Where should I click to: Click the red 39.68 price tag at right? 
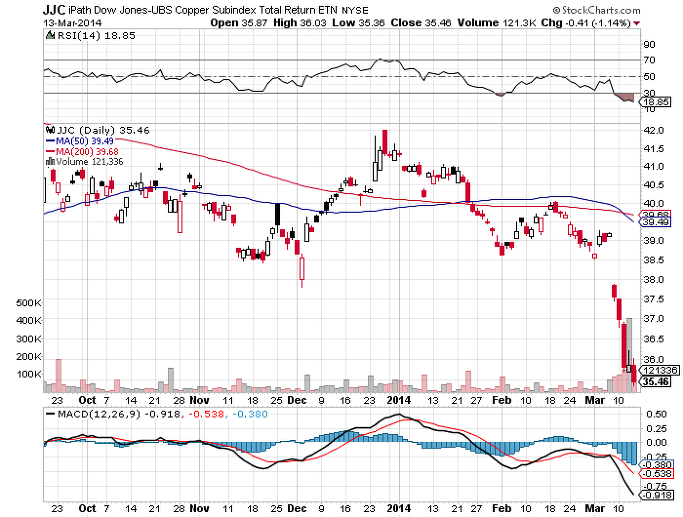(x=654, y=215)
